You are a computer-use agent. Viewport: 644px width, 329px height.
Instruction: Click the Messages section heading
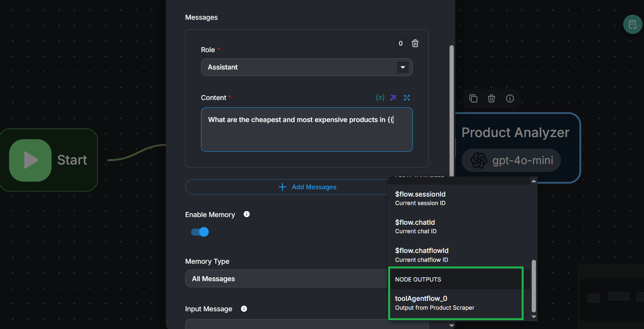(x=201, y=17)
